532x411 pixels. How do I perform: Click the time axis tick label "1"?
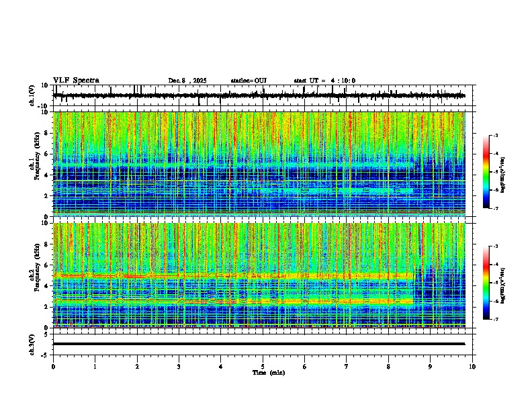(x=95, y=367)
